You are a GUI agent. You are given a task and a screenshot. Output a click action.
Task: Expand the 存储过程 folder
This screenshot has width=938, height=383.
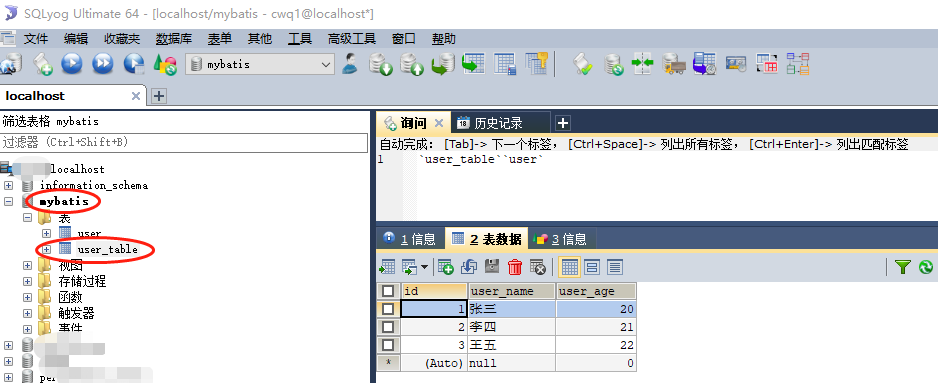(x=27, y=281)
